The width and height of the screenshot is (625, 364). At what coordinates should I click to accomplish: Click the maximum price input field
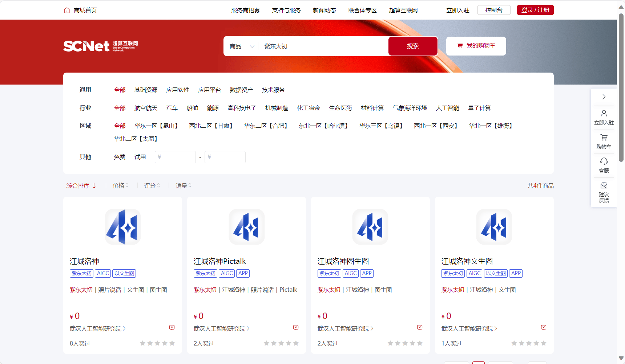coord(225,157)
